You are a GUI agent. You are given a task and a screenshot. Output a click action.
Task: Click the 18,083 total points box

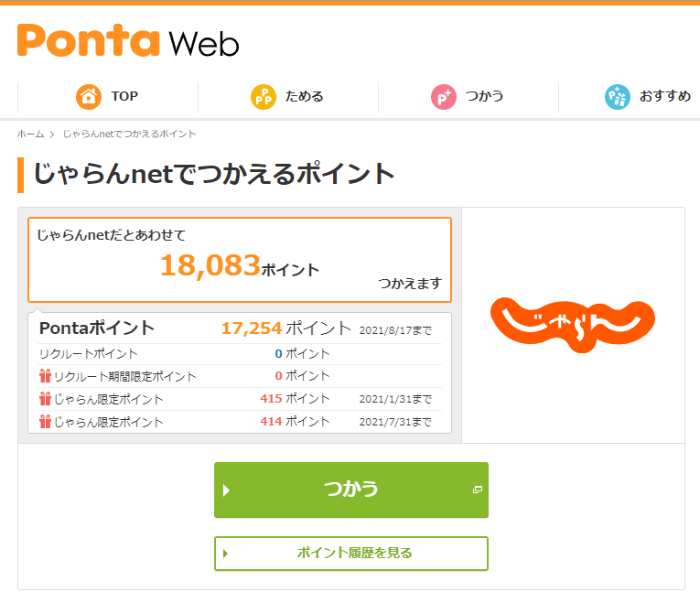pos(240,260)
